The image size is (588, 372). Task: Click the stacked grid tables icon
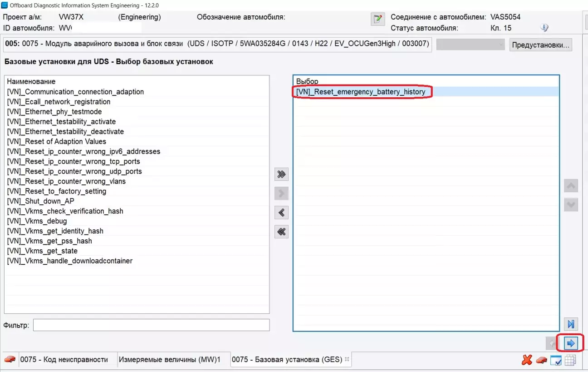570,360
